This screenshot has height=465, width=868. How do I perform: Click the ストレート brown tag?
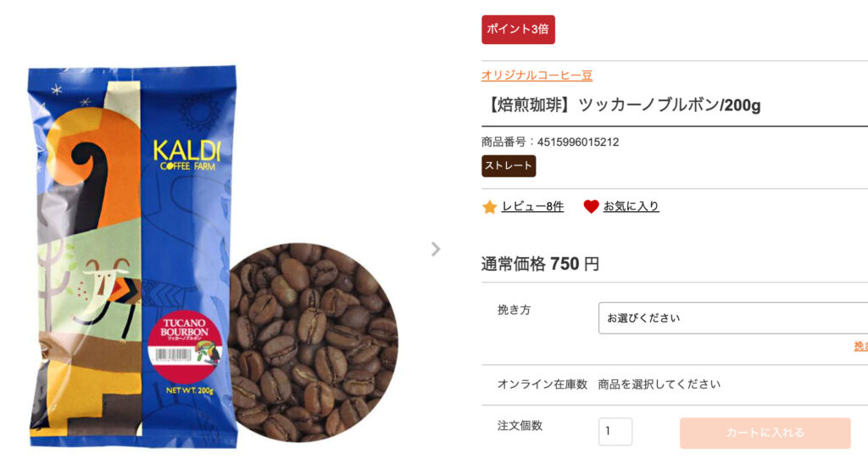tap(509, 165)
